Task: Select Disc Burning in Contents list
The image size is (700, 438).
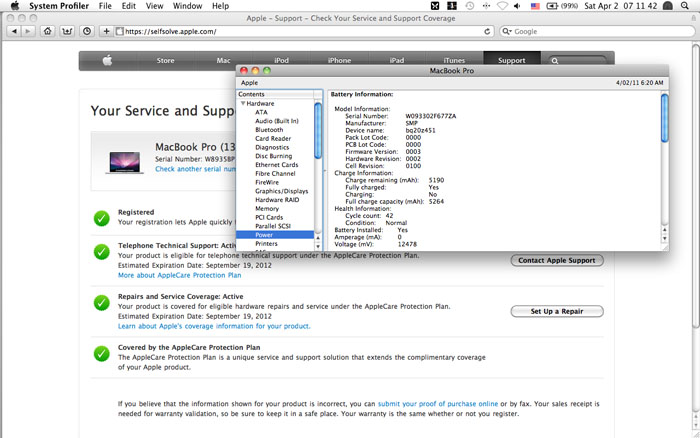Action: tap(274, 156)
